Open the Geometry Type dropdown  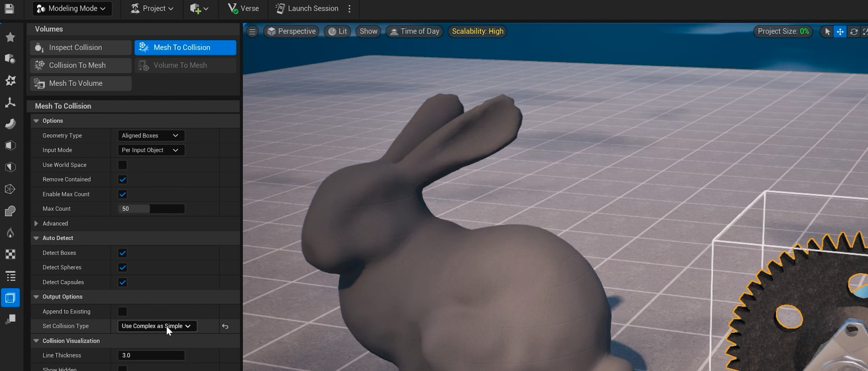pos(151,135)
